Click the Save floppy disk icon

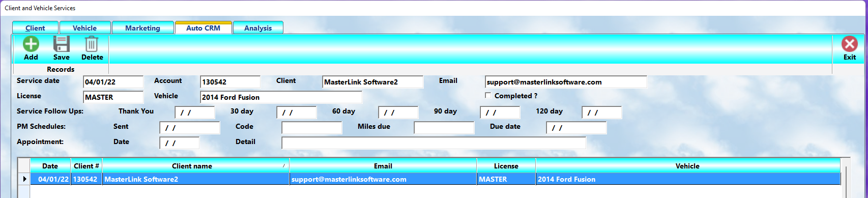tap(62, 44)
